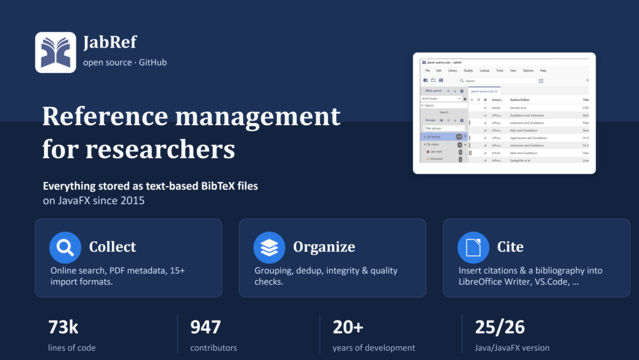Open the Tools menu
639x360 pixels.
[x=500, y=71]
